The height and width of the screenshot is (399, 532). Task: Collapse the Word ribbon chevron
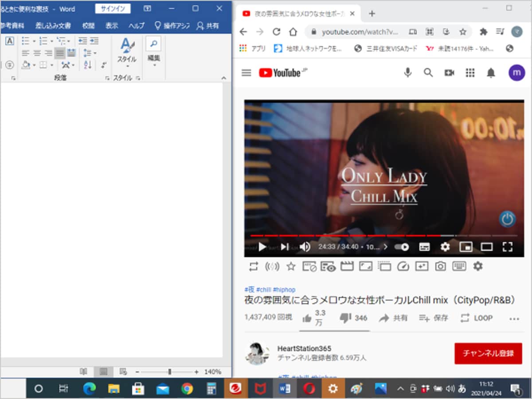pyautogui.click(x=223, y=78)
